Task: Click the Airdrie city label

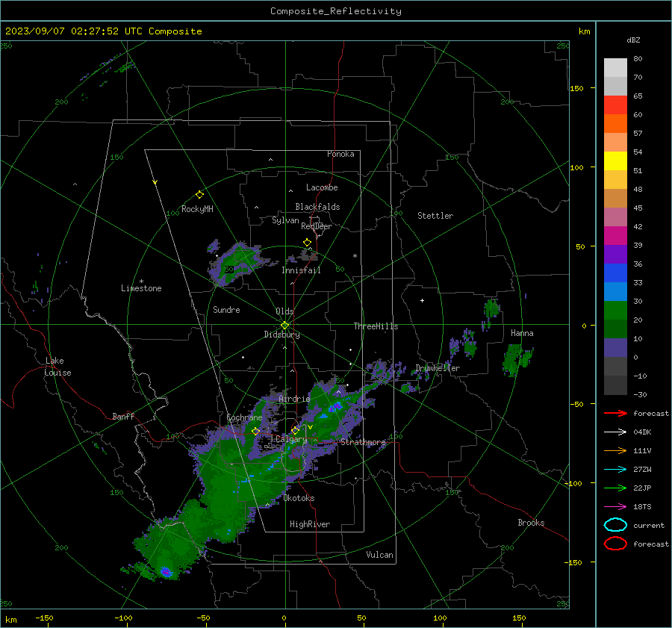Action: click(294, 399)
